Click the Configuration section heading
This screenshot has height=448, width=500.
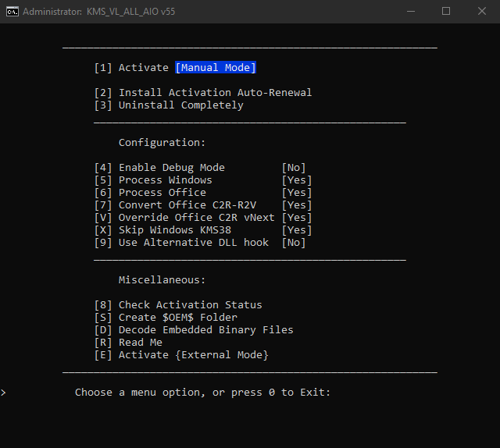(162, 142)
